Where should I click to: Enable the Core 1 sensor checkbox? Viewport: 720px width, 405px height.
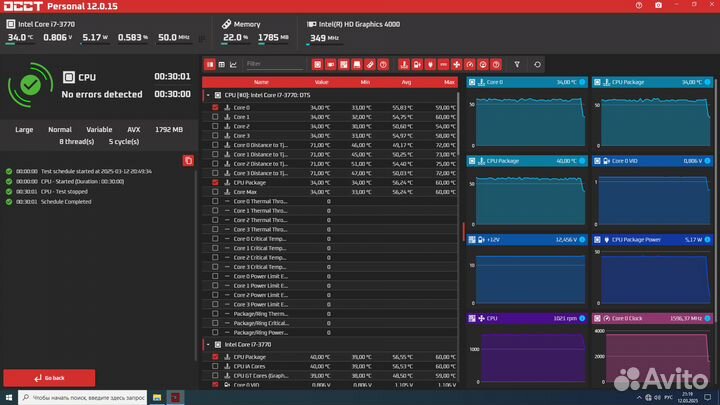pyautogui.click(x=215, y=117)
